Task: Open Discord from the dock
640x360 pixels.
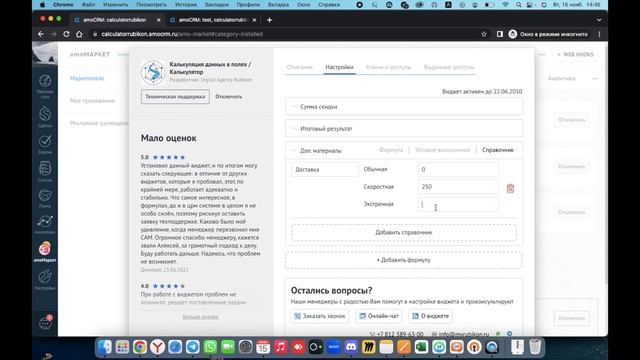Action: (x=351, y=347)
